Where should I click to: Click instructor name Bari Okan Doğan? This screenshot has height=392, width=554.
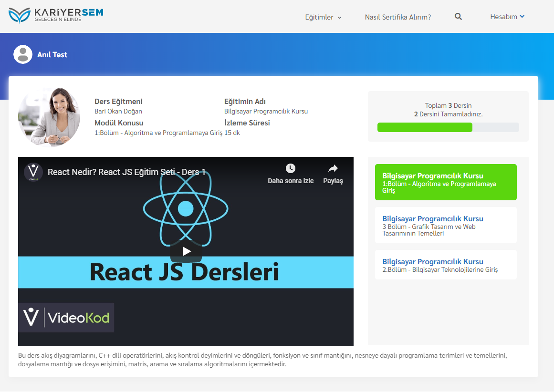pos(118,111)
